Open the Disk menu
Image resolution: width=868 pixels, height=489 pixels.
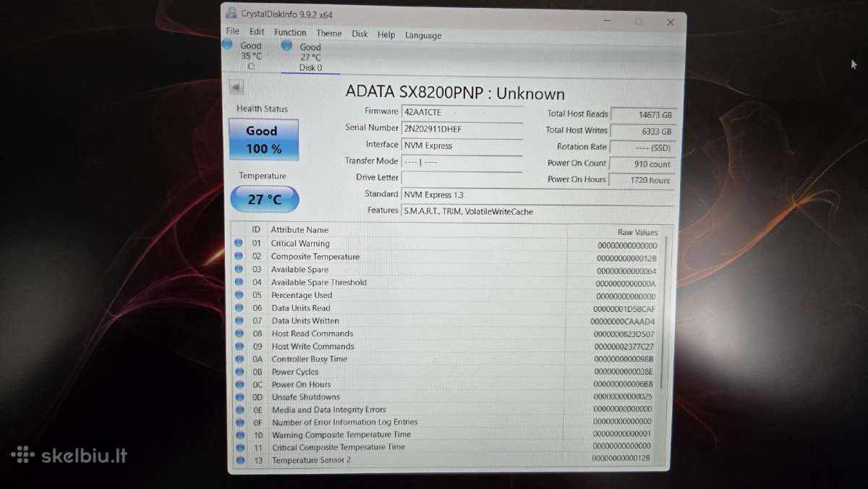click(359, 34)
